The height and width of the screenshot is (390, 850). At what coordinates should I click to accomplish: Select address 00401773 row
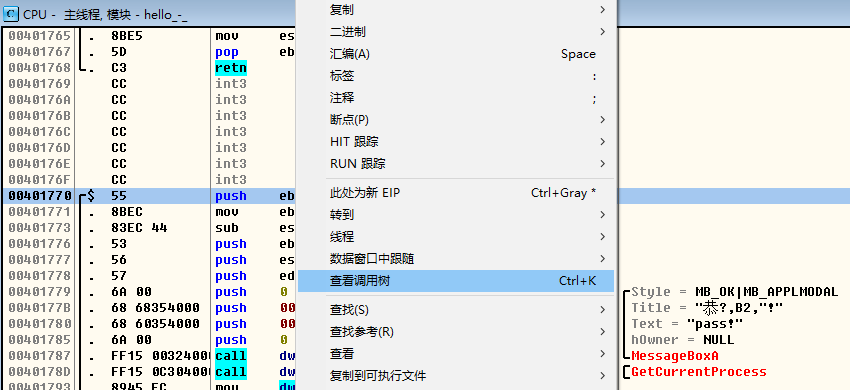tap(40, 228)
